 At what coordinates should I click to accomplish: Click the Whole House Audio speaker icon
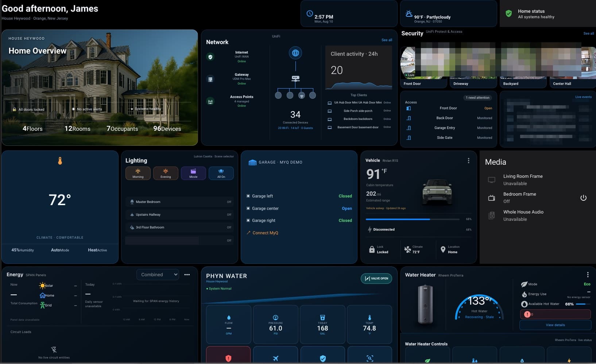pyautogui.click(x=492, y=215)
